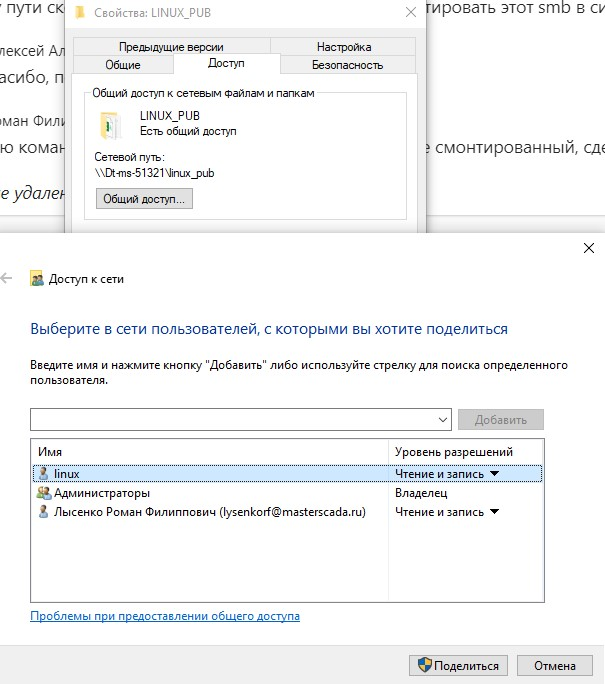Switch to the Предыдущие версии tab

click(171, 47)
